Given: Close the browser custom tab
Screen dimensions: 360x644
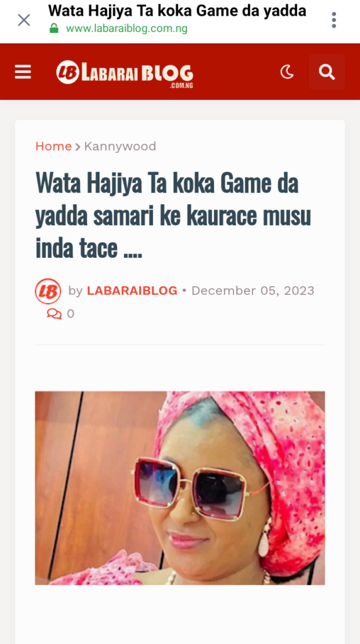Looking at the screenshot, I should (x=24, y=19).
